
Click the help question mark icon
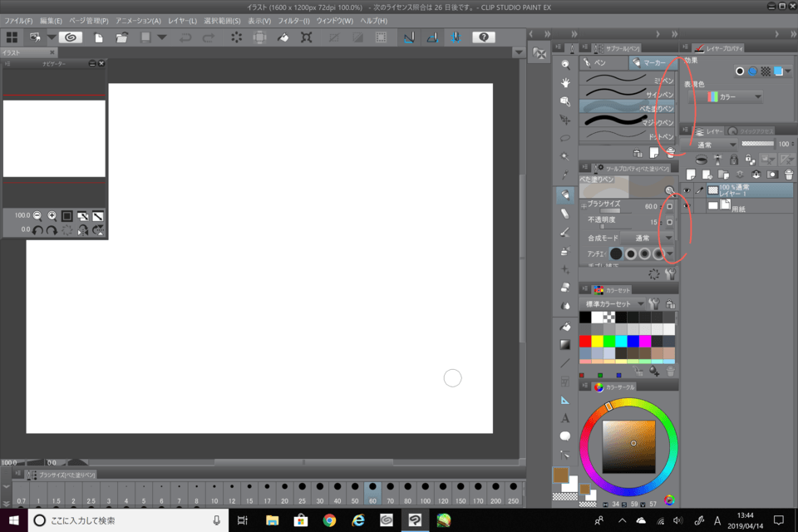(484, 37)
